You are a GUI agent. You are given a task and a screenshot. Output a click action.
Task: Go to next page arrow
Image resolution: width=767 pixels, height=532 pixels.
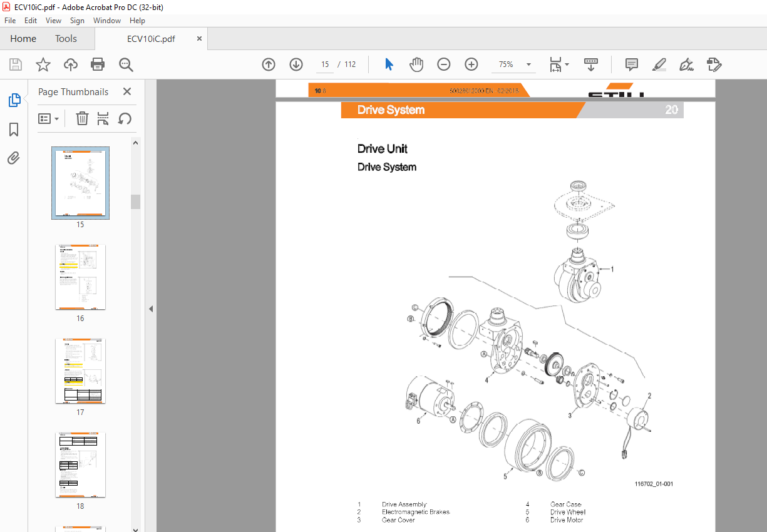point(296,64)
